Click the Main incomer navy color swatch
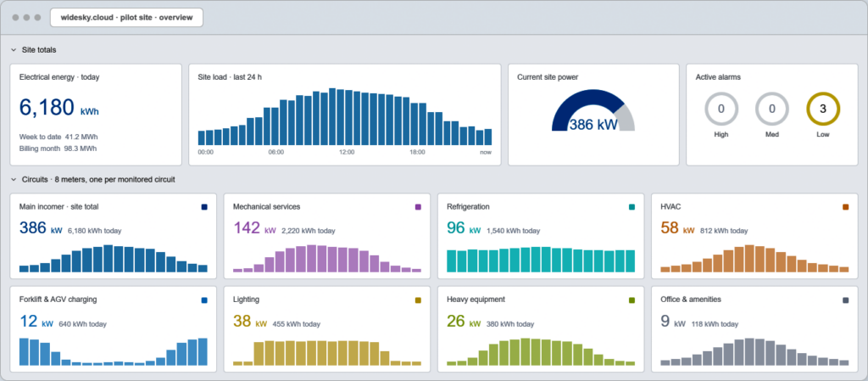Screen dimensions: 868x381 click(204, 207)
